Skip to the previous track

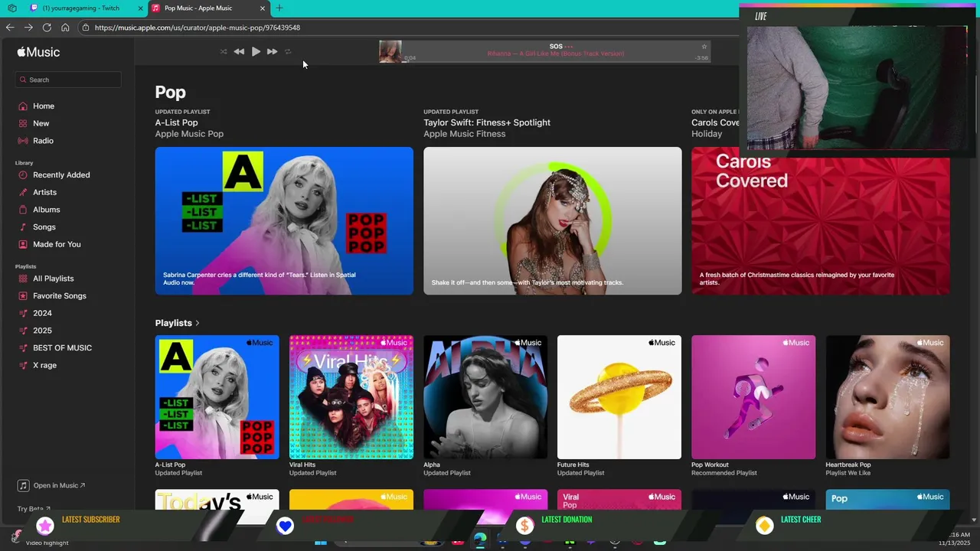coord(239,52)
